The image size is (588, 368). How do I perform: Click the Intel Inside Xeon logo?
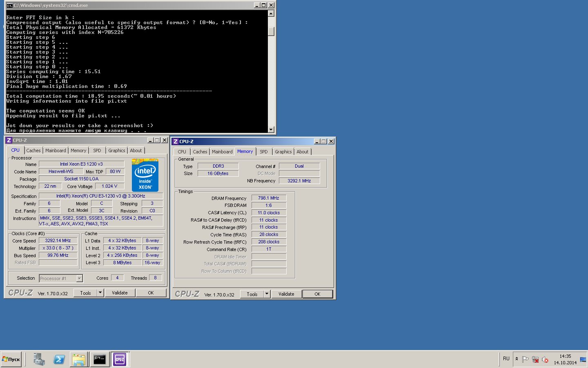[x=145, y=175]
